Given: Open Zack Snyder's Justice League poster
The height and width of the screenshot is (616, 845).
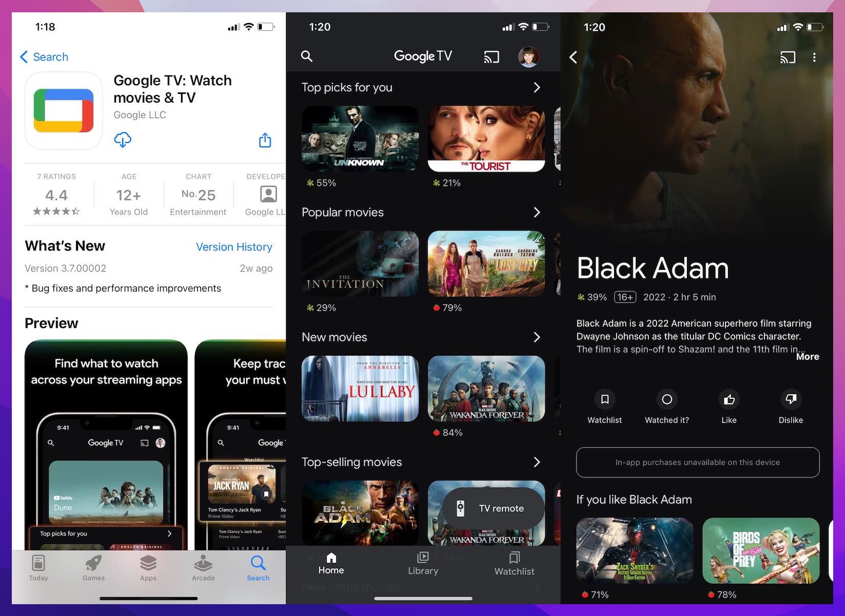Looking at the screenshot, I should coord(635,550).
